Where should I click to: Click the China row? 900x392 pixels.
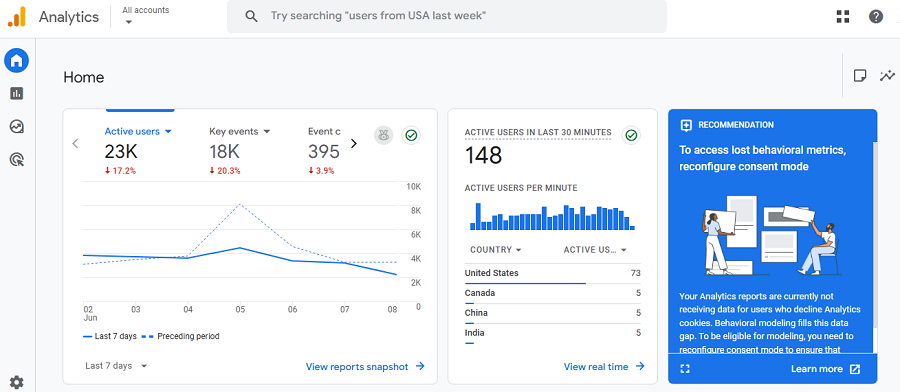(553, 315)
